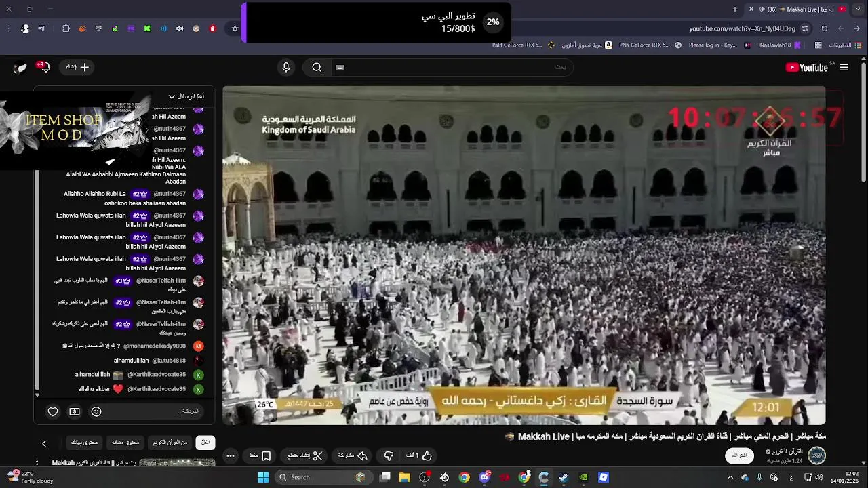
Task: Open the Makkah suggested video thumbnail
Action: point(177,463)
